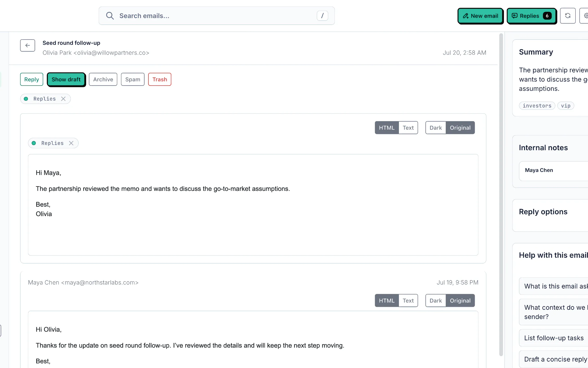Click subject 'Seed round follow-up'
Image resolution: width=588 pixels, height=368 pixels.
[71, 43]
